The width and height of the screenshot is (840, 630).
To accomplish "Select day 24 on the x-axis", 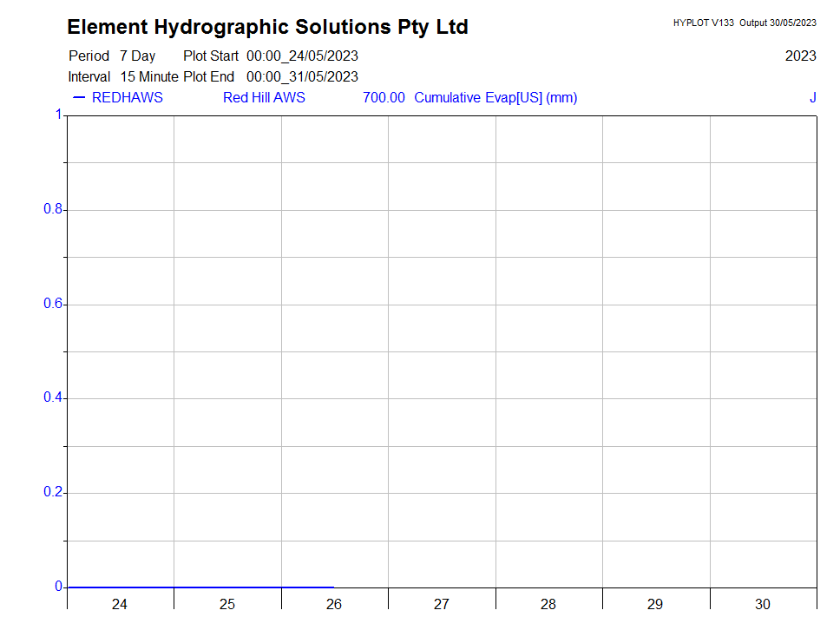I will coord(120,604).
